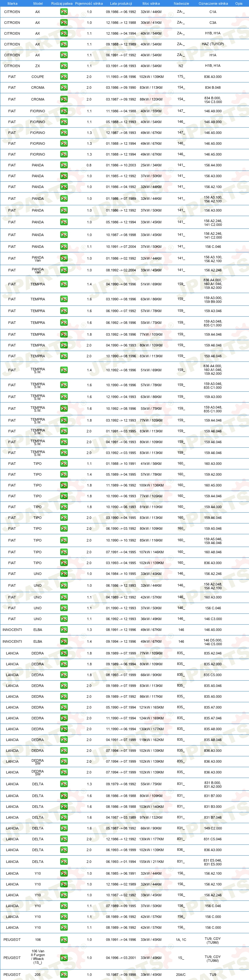Image resolution: width=249 pixels, height=980 pixels.
Task: Click fuel icon in DEDRA 130kW / 177KM row
Action: (x=64, y=729)
